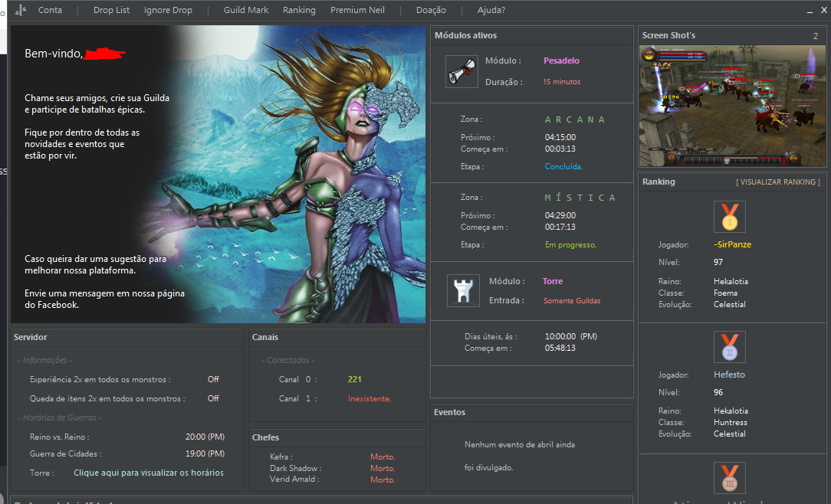Click the Torre schedule link 'Clique aqui para visualizar os horários'
The image size is (831, 504).
(x=149, y=473)
